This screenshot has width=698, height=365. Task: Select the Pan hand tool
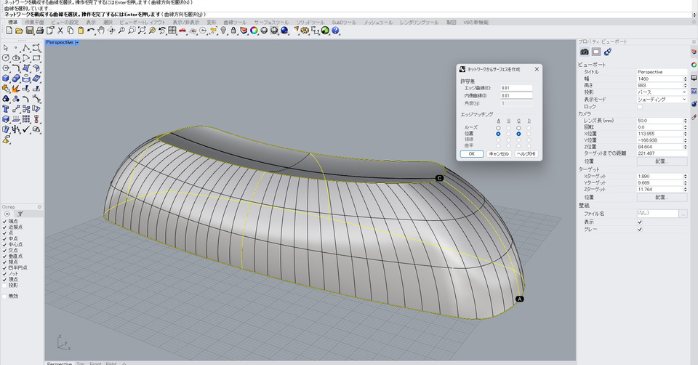coord(101,31)
